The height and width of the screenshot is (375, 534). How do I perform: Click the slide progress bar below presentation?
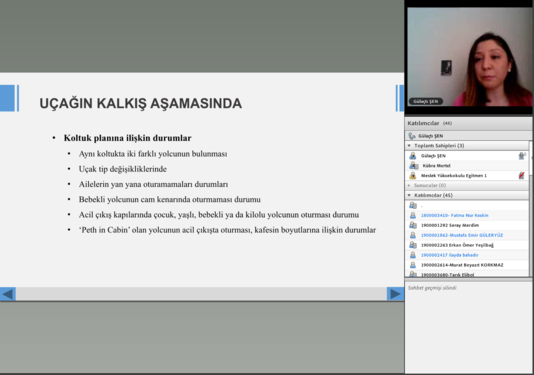pyautogui.click(x=201, y=294)
